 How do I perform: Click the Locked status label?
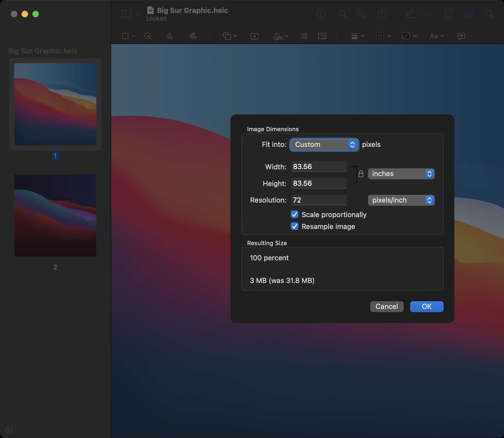[156, 18]
